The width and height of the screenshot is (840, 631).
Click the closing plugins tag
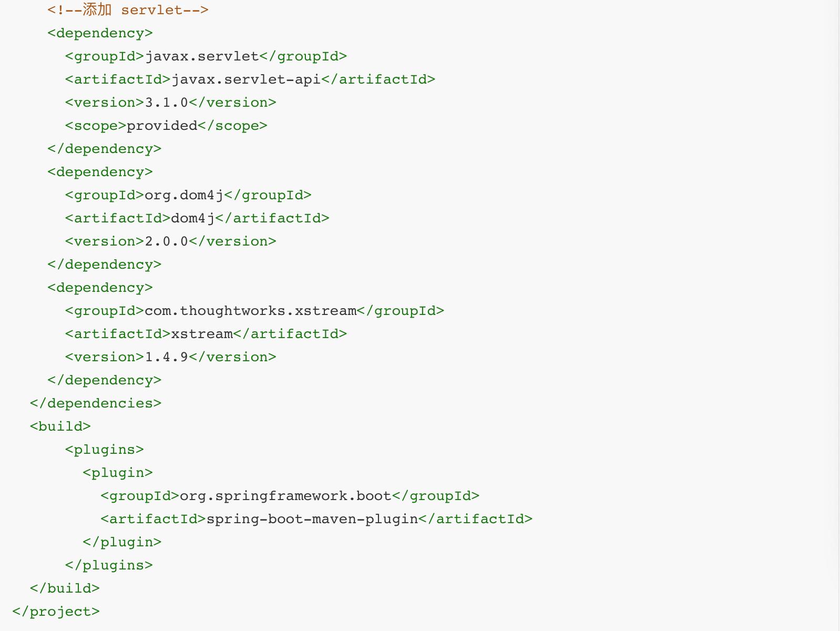(109, 565)
